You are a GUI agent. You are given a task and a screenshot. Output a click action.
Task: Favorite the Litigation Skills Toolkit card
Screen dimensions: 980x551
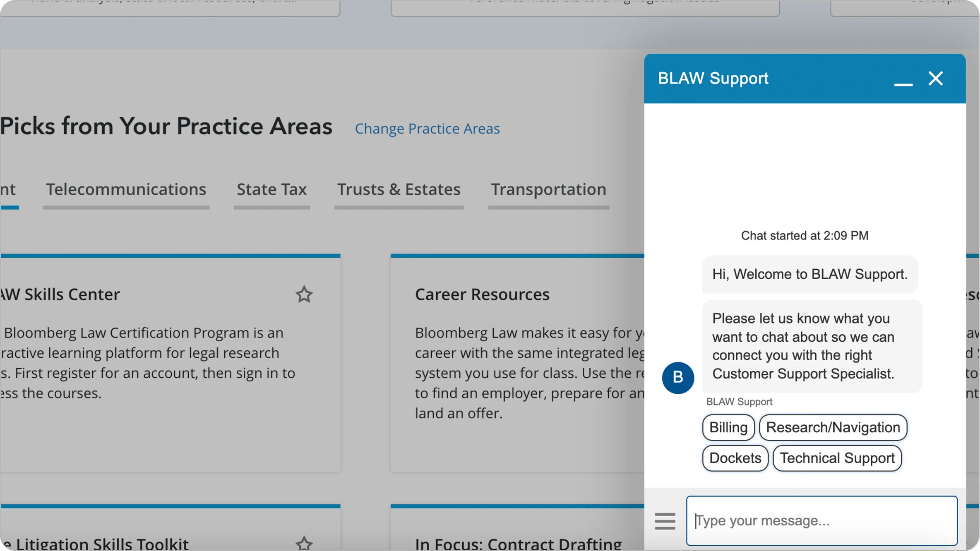[304, 543]
